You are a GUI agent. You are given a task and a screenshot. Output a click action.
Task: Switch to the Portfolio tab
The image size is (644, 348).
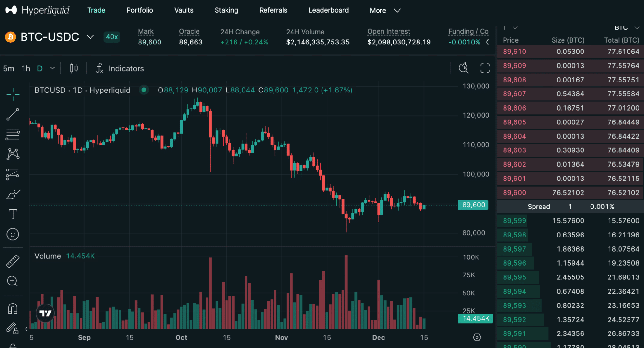[139, 10]
